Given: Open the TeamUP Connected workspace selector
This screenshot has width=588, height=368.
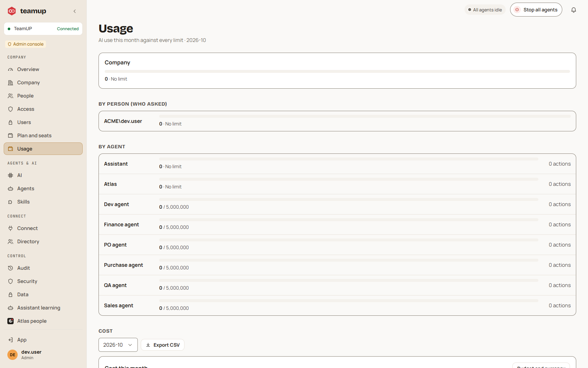Looking at the screenshot, I should pos(43,29).
